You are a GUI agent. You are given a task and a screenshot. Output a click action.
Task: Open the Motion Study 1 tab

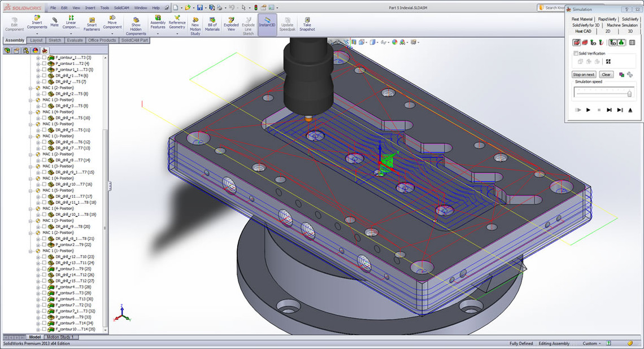click(60, 337)
